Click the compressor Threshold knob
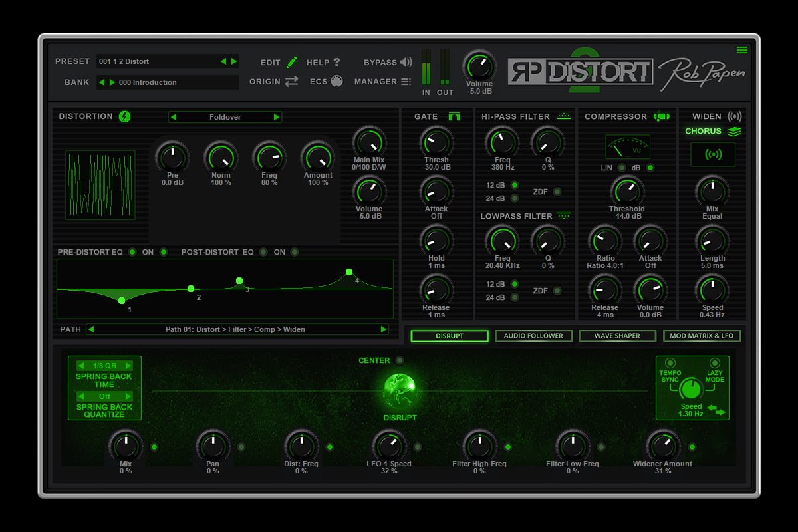 click(x=626, y=191)
